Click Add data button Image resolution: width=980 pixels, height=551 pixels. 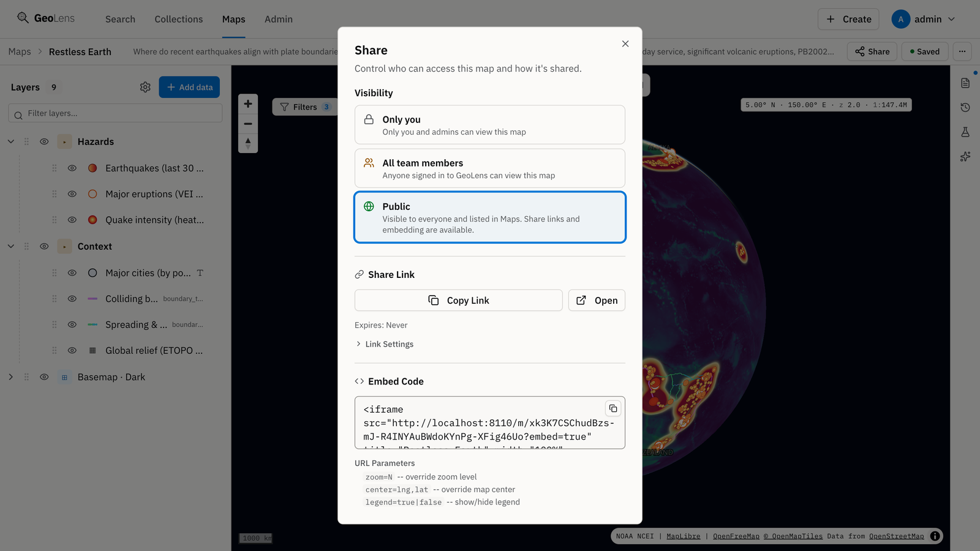[189, 87]
